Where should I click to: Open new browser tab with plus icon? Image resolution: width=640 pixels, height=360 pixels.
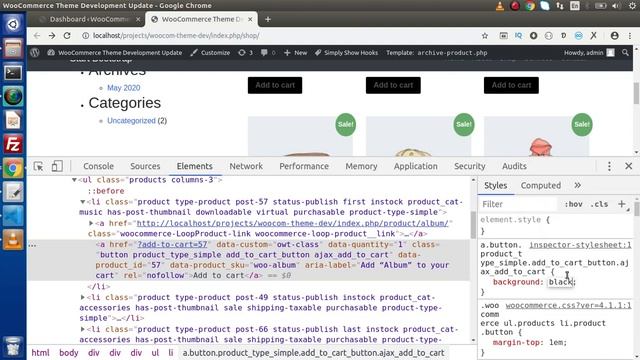[268, 19]
